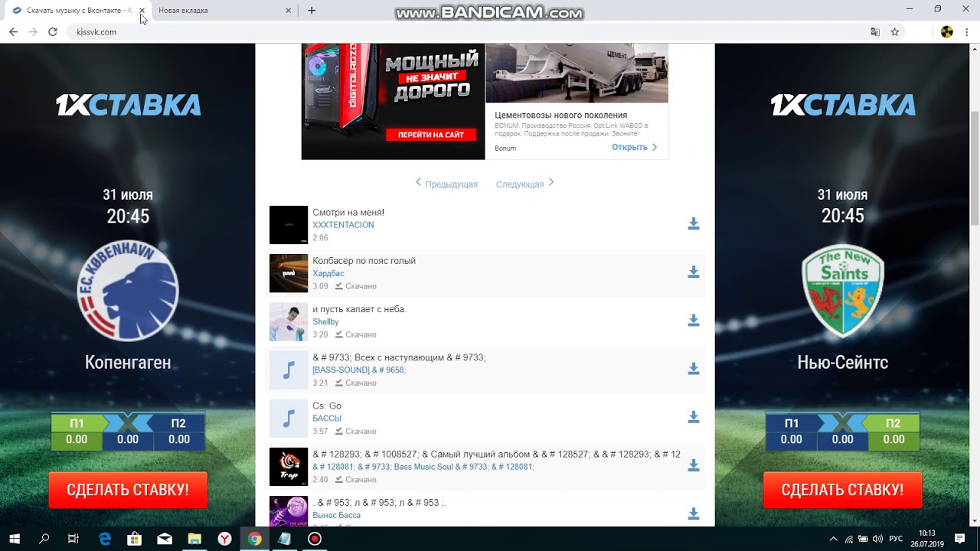
Task: Open the Shellby artist link
Action: [325, 321]
